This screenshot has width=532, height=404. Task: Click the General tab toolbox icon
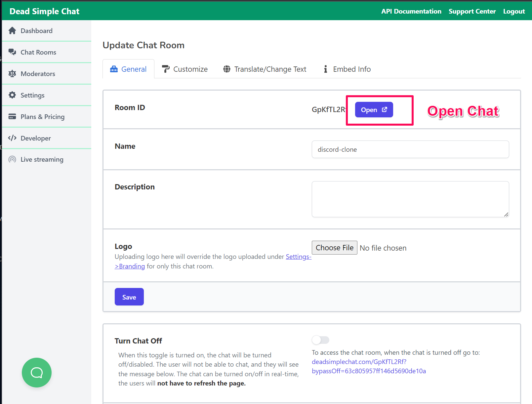click(x=114, y=69)
